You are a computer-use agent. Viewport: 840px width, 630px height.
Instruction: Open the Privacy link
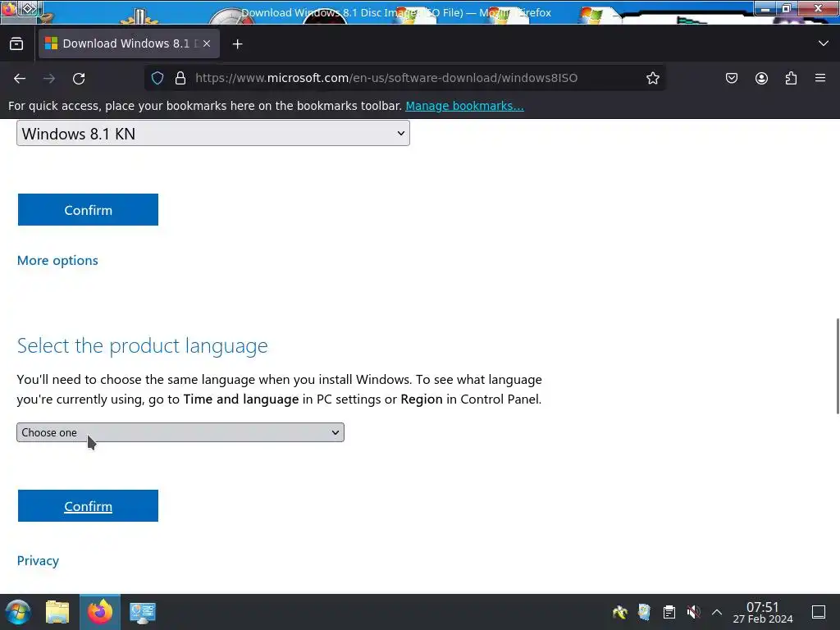pyautogui.click(x=38, y=560)
